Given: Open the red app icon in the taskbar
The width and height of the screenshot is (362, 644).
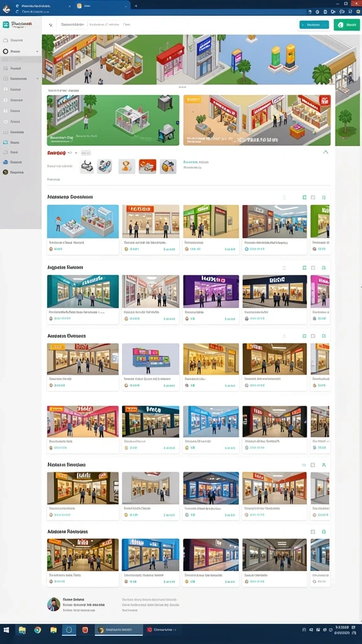Looking at the screenshot, I should 85,630.
